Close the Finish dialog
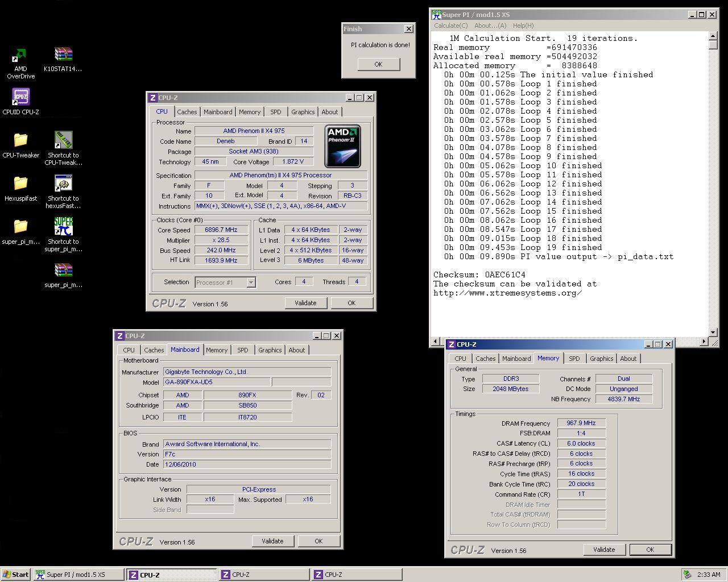This screenshot has width=728, height=582. coord(408,29)
